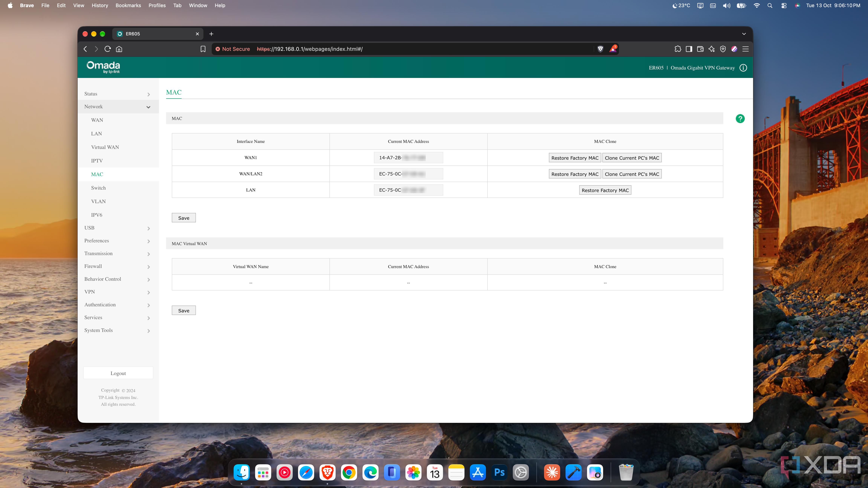
Task: Close the ER605 tab
Action: point(197,34)
